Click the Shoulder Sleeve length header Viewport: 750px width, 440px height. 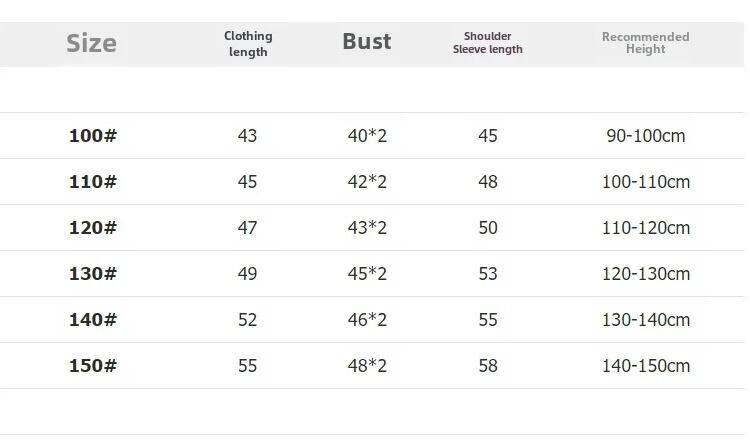[488, 43]
